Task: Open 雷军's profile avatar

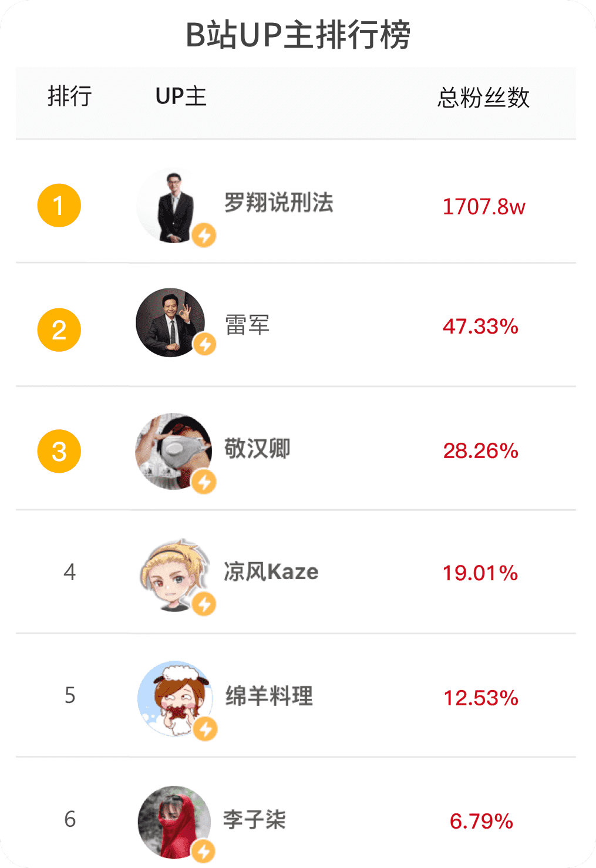Action: click(170, 322)
